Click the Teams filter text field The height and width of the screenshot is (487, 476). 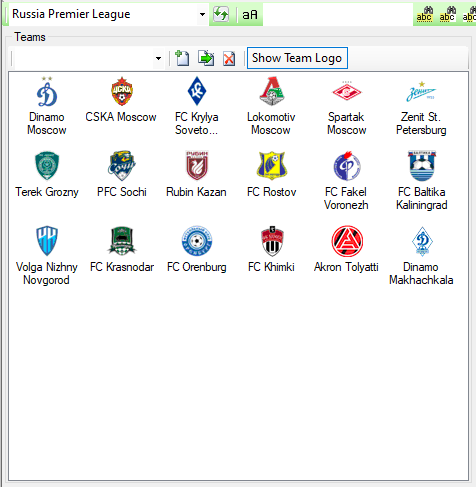pos(83,59)
